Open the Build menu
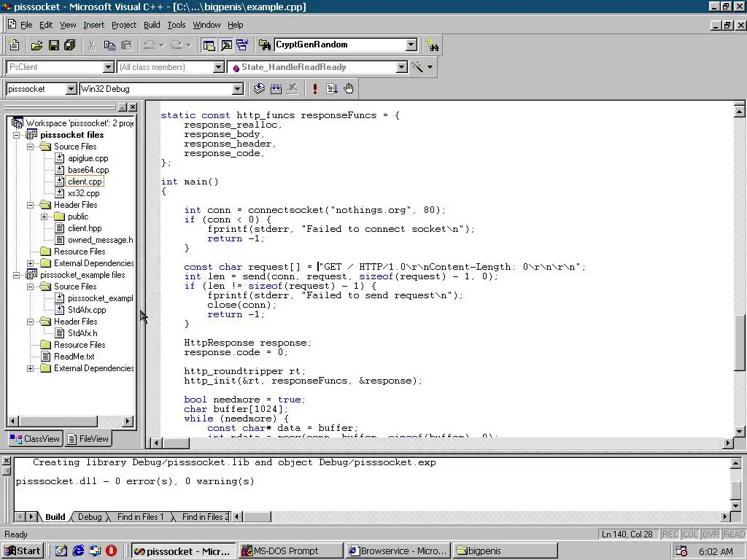 click(152, 25)
